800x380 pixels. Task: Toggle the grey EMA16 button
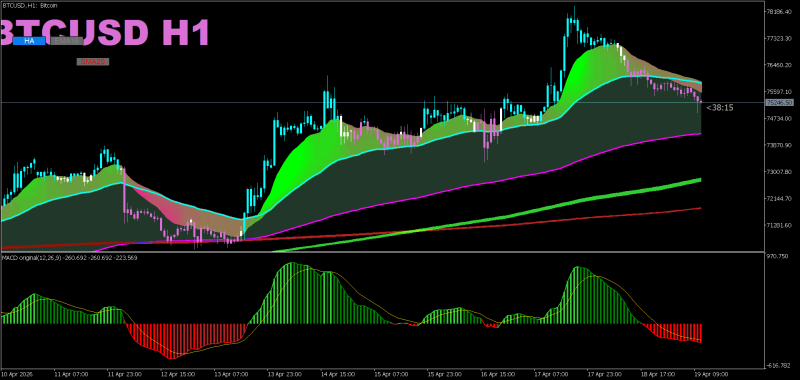pos(67,41)
